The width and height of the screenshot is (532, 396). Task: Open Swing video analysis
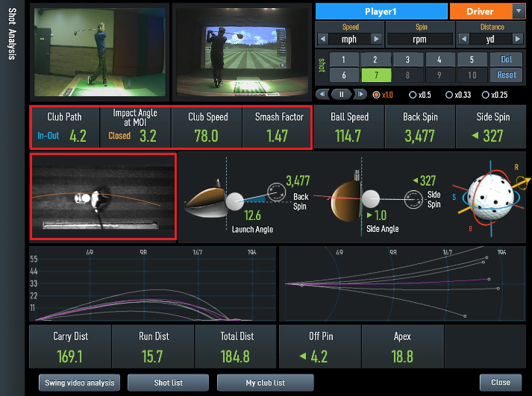click(x=79, y=383)
